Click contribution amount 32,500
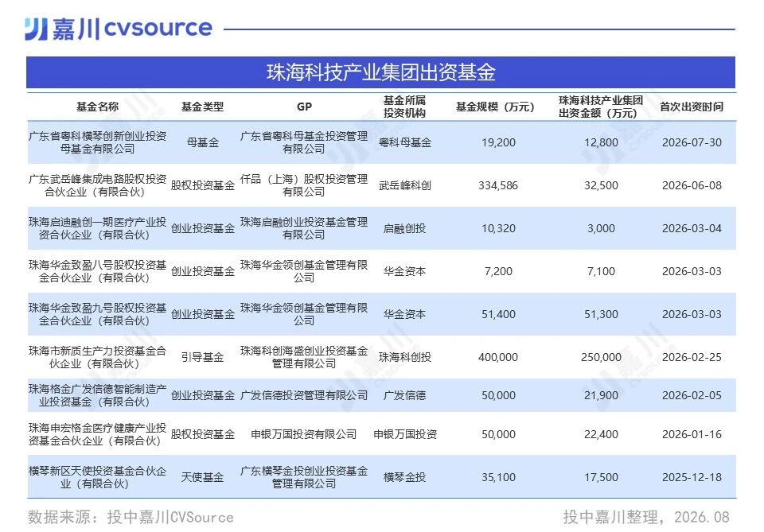 (x=602, y=185)
